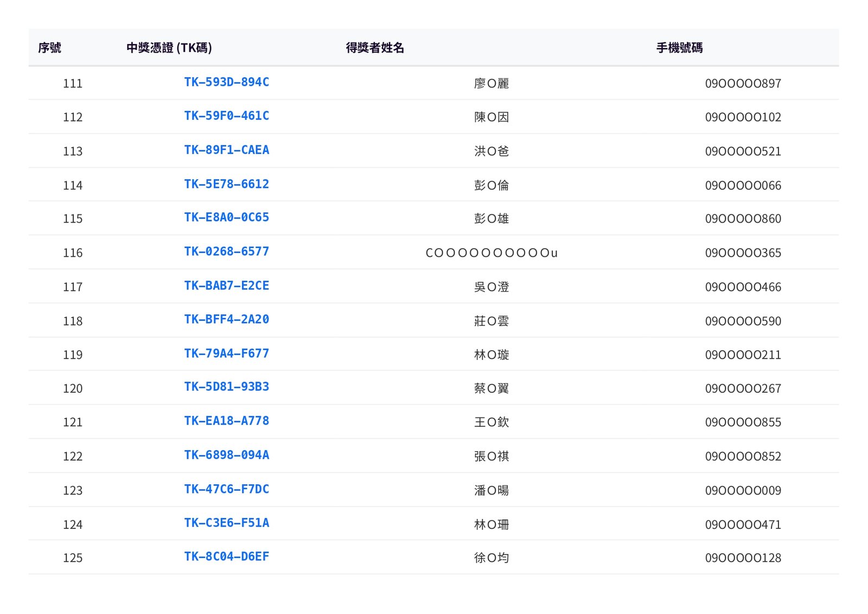Viewport: 868px width, 614px height.
Task: Click the 中獎憑證 (TK碼) column header
Action: 169,48
